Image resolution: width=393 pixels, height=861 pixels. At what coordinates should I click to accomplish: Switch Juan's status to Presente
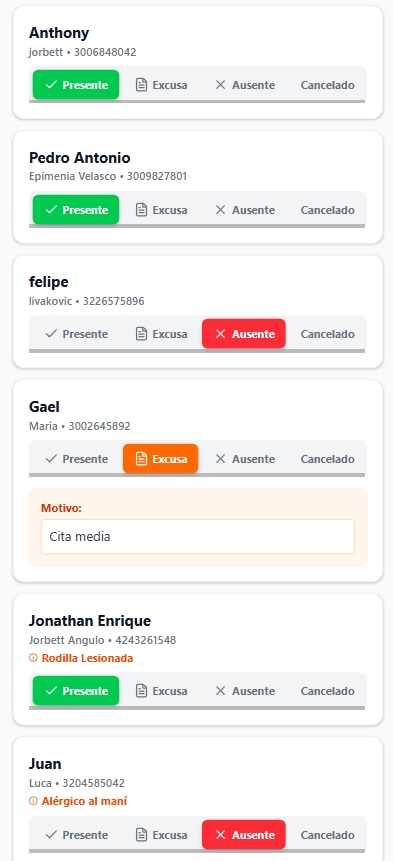click(x=76, y=835)
